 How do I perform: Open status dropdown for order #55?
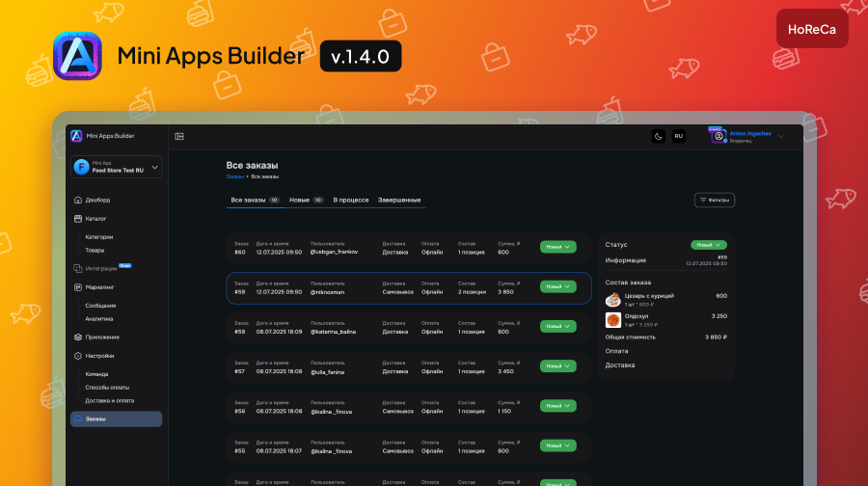coord(558,445)
